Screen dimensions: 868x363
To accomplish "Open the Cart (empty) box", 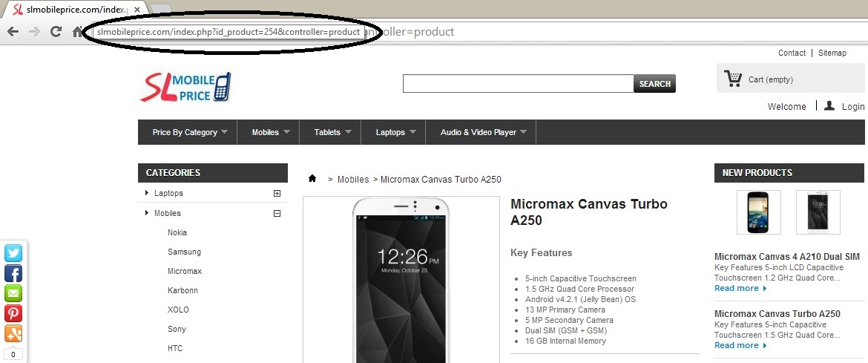I will click(x=791, y=78).
